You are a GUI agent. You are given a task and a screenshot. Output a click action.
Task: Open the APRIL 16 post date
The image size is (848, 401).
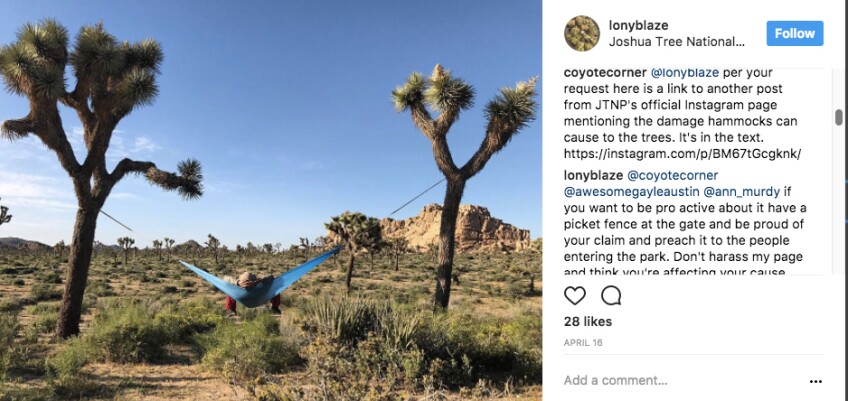point(583,343)
